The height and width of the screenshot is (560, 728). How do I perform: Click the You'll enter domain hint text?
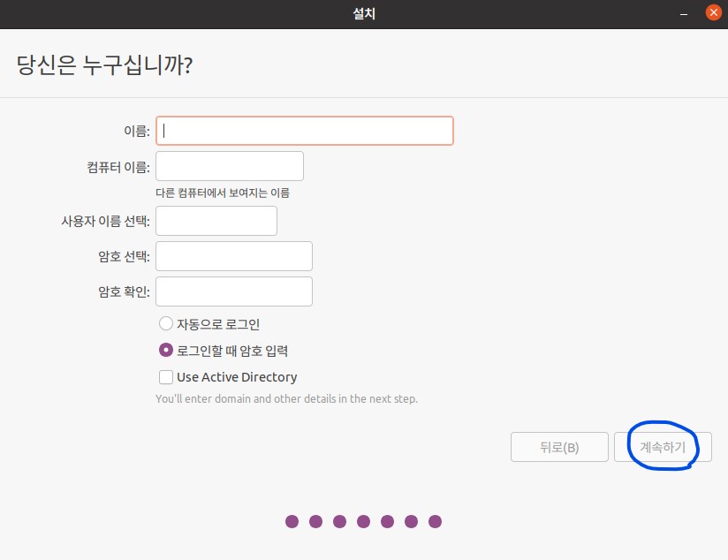point(286,399)
